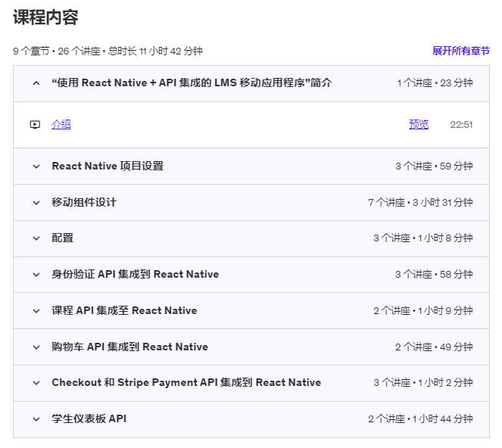Expand the 学生仪表板 API chevron
Screen dimensions: 502x448
click(36, 419)
